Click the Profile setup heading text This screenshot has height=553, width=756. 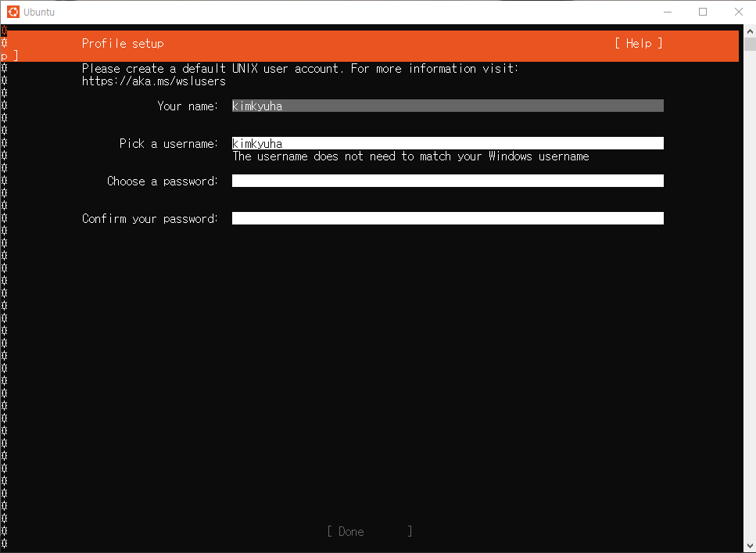pyautogui.click(x=123, y=44)
